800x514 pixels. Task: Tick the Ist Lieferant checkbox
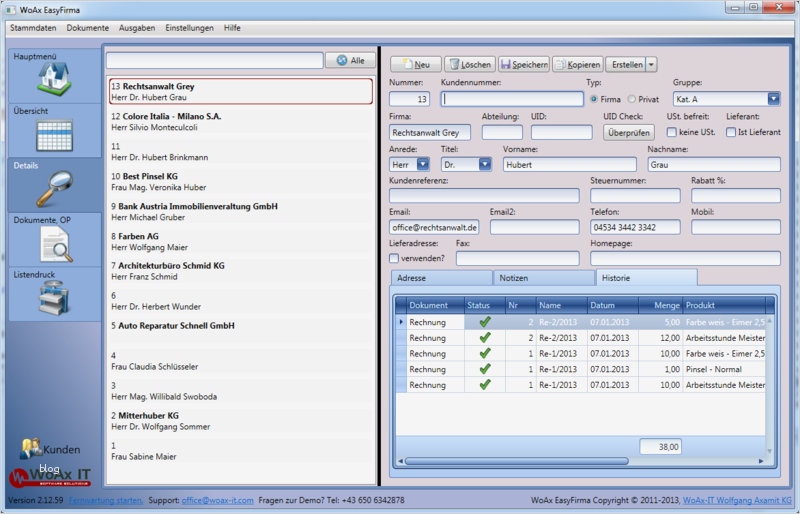point(731,132)
